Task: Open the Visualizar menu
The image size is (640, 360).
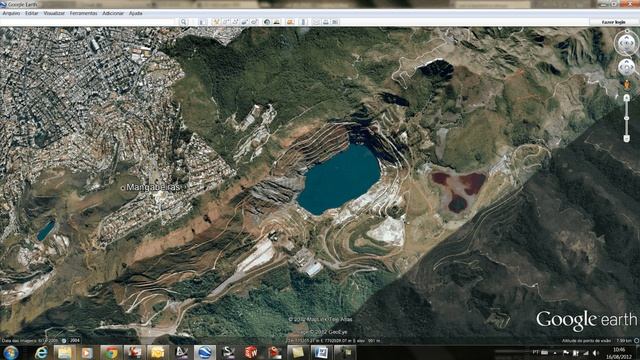Action: pyautogui.click(x=54, y=13)
